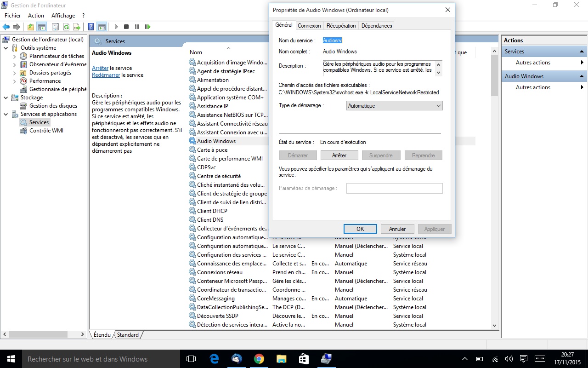Show hidden system tray icons

(465, 359)
